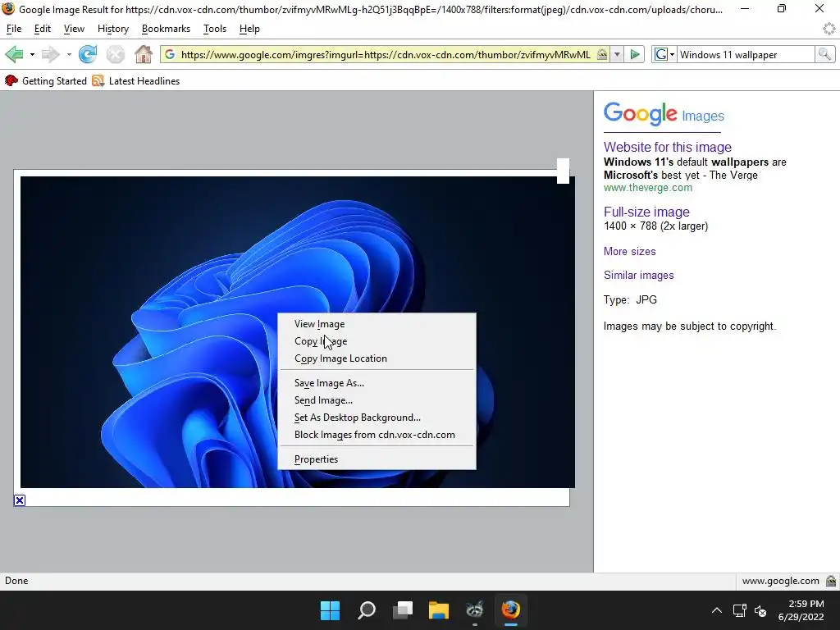Open the Edit menu

point(43,29)
